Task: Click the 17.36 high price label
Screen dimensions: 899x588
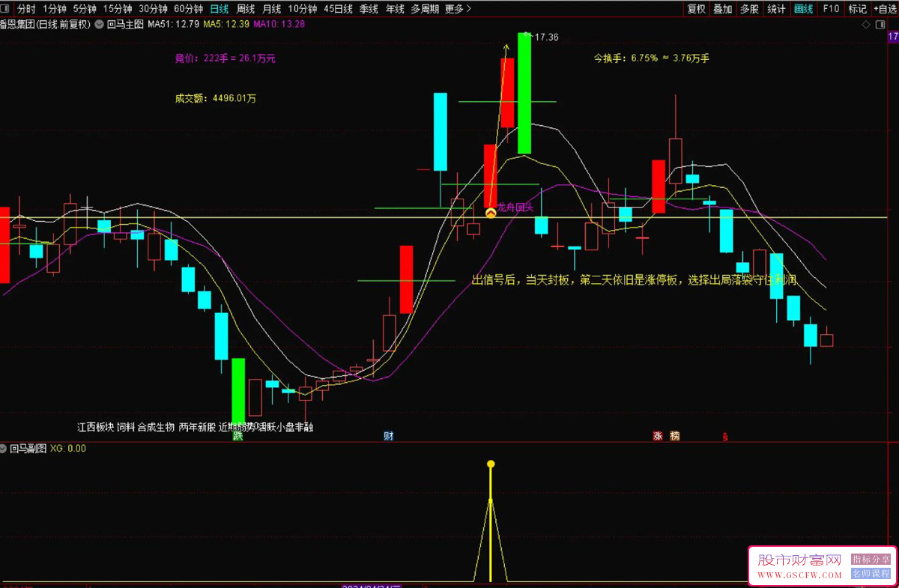Action: [546, 37]
